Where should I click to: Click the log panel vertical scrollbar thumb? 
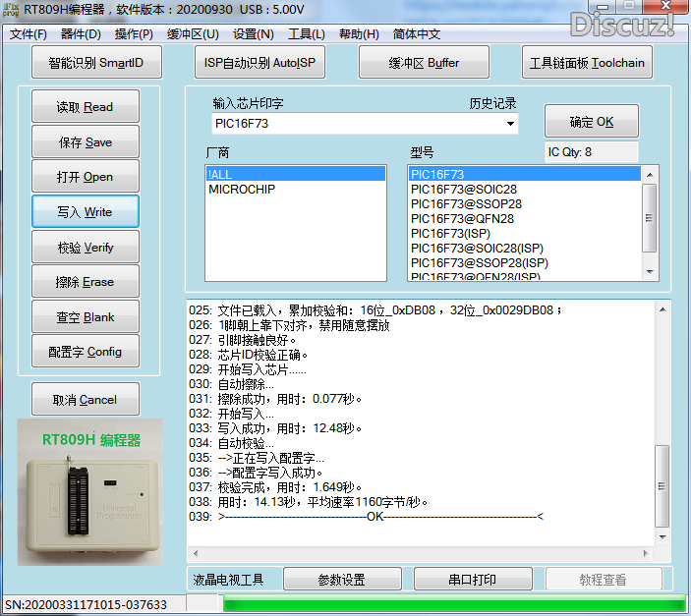pos(662,486)
